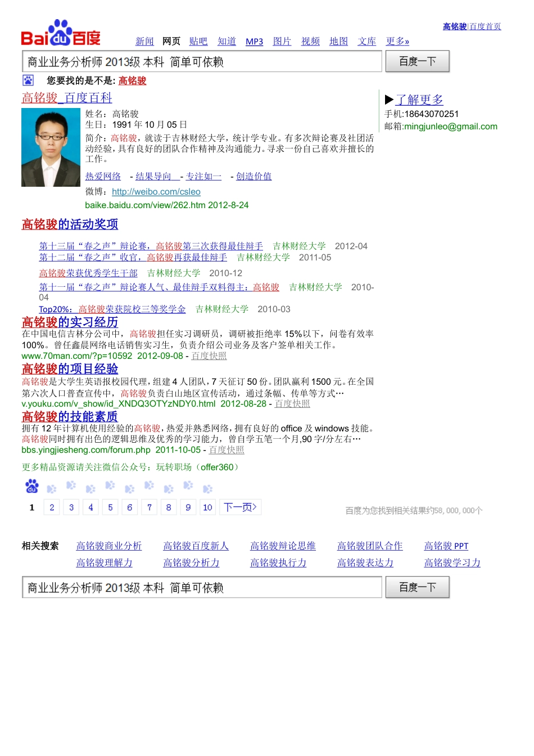534x756 pixels.
Task: Open the 贴吧 tab
Action: click(x=198, y=41)
